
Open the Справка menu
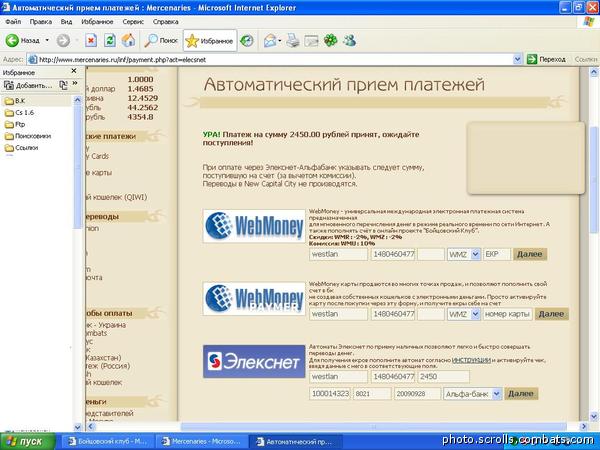pyautogui.click(x=165, y=22)
